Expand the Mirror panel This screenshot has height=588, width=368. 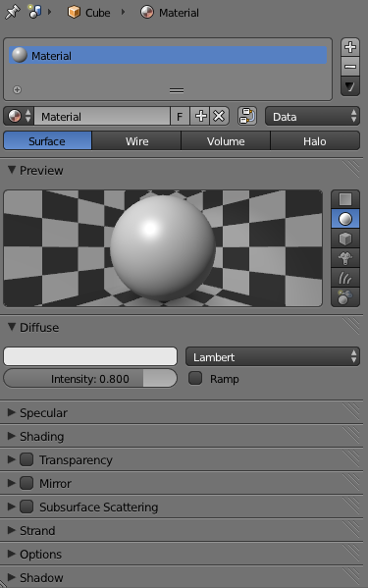click(12, 483)
